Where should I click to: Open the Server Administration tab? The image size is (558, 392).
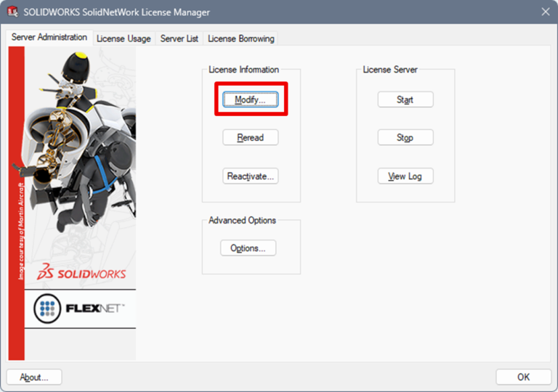49,37
